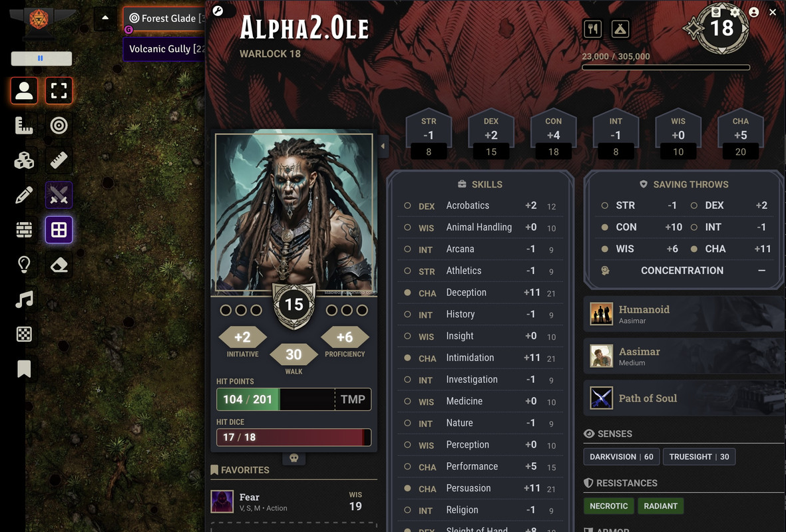This screenshot has height=532, width=786.
Task: Open the Ambient Sounds music note tool
Action: [24, 299]
